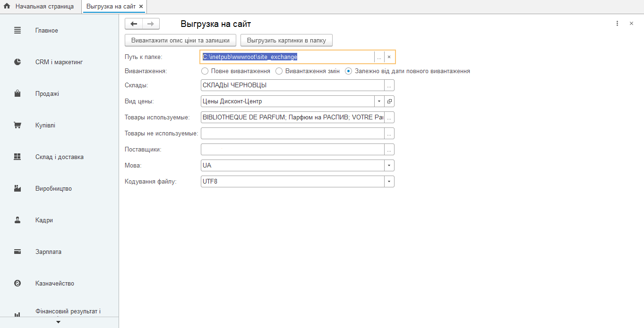Select Вивантаження змін radio option
This screenshot has height=328, width=644.
[279, 71]
